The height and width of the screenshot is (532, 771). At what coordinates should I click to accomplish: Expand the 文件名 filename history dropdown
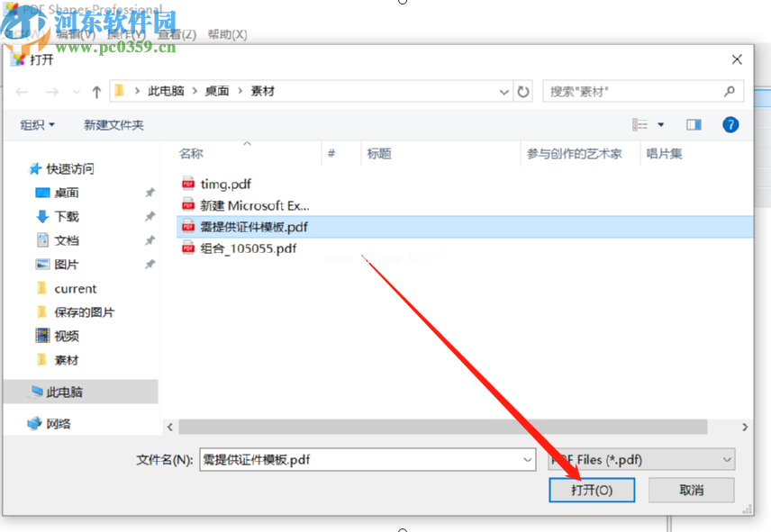528,460
